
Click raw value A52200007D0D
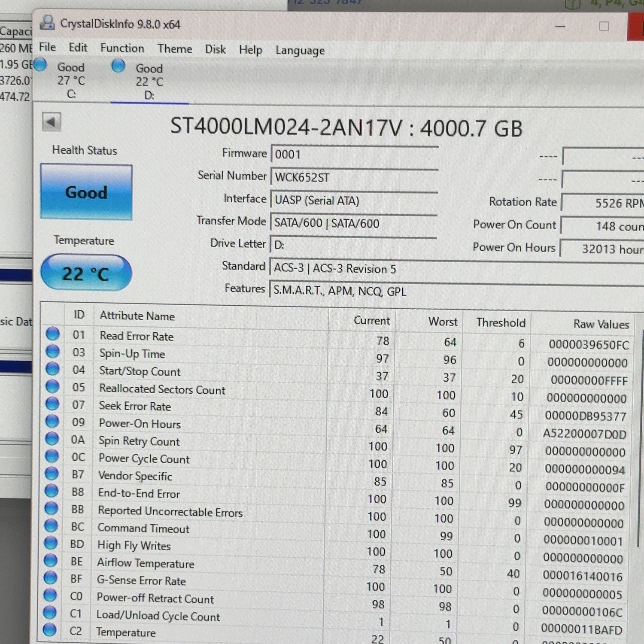pos(585,434)
